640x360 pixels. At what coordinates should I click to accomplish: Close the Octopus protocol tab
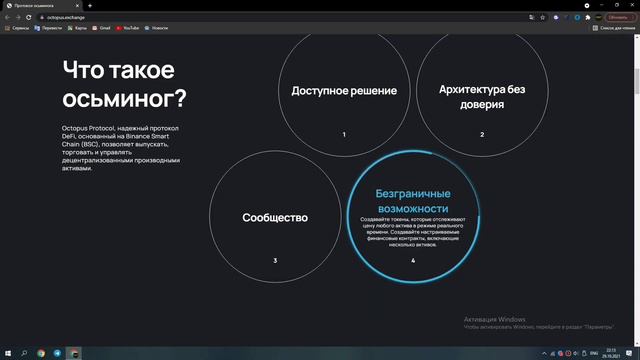[77, 6]
